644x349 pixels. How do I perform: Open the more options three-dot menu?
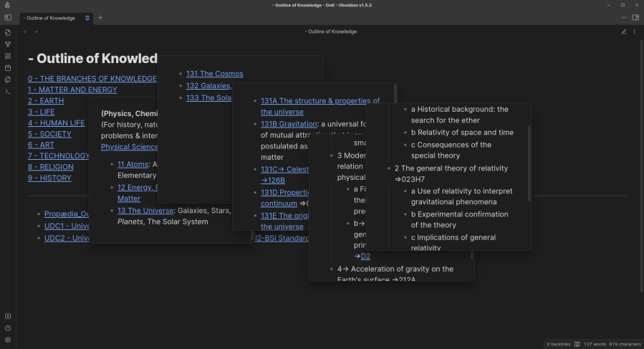tap(635, 32)
